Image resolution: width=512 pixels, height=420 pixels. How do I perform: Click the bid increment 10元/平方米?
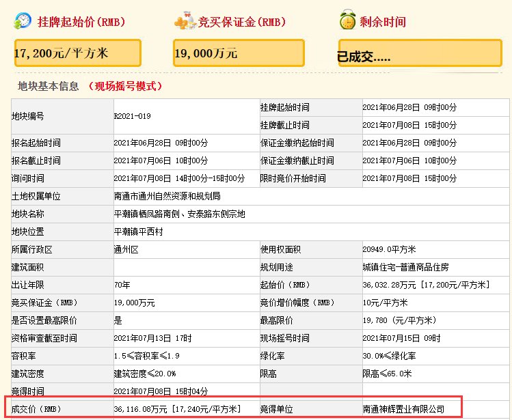(386, 303)
